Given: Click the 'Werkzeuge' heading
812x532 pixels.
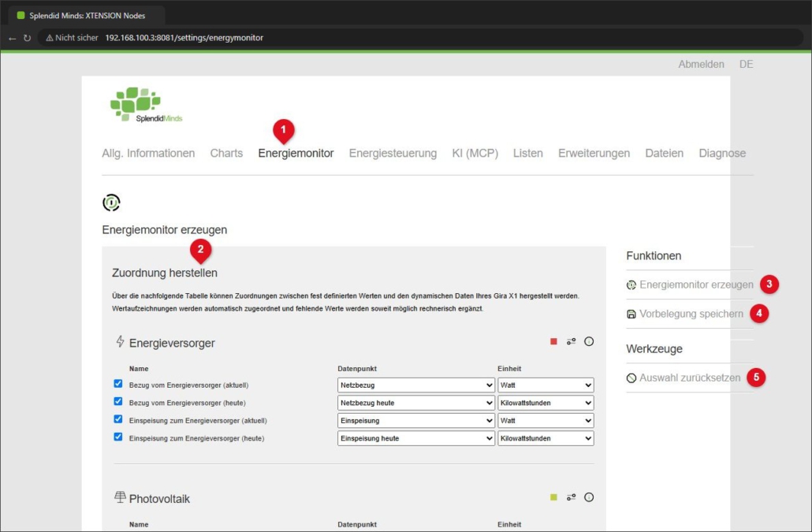Looking at the screenshot, I should tap(654, 349).
